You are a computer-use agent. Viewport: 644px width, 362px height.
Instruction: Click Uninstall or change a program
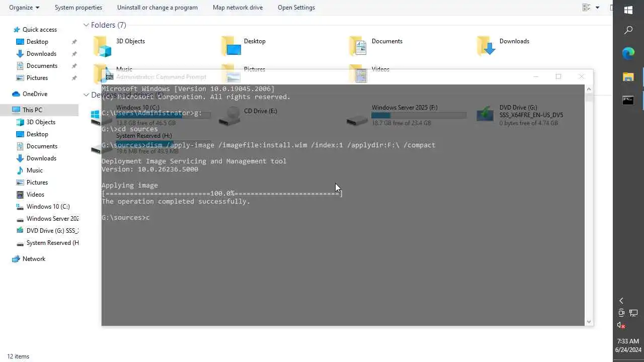click(x=157, y=8)
